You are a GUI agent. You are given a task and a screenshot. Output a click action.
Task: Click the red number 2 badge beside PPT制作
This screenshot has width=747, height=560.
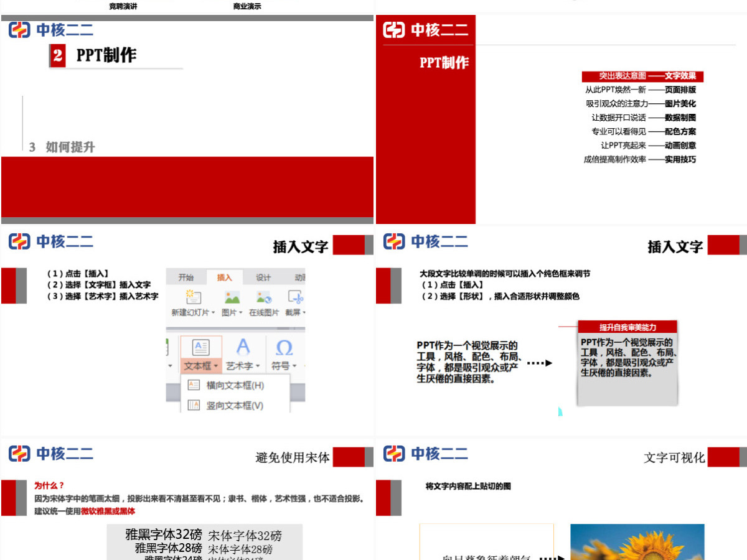pos(57,56)
